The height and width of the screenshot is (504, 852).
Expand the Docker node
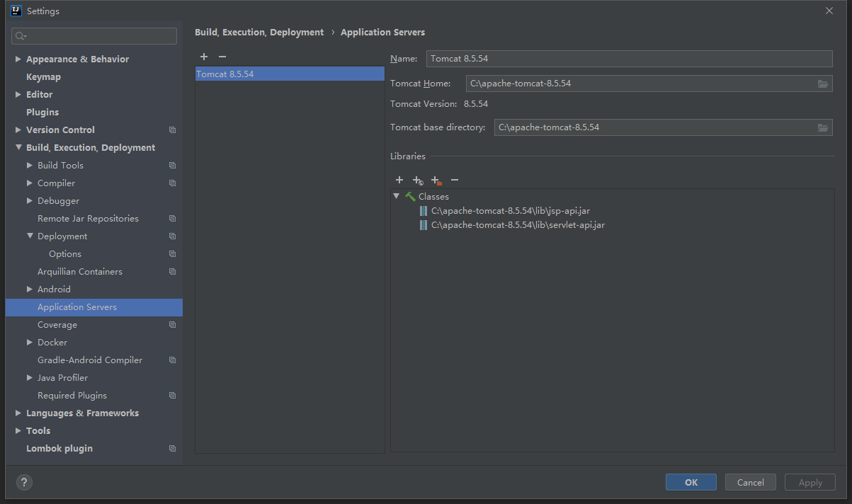30,343
